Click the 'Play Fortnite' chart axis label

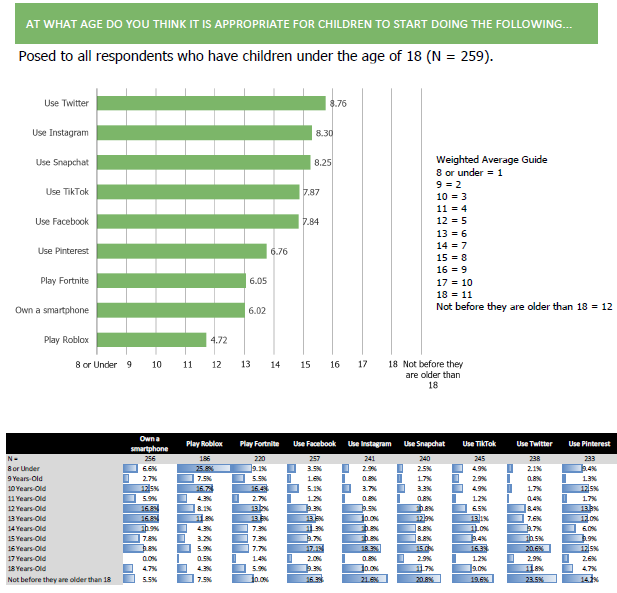pos(65,281)
